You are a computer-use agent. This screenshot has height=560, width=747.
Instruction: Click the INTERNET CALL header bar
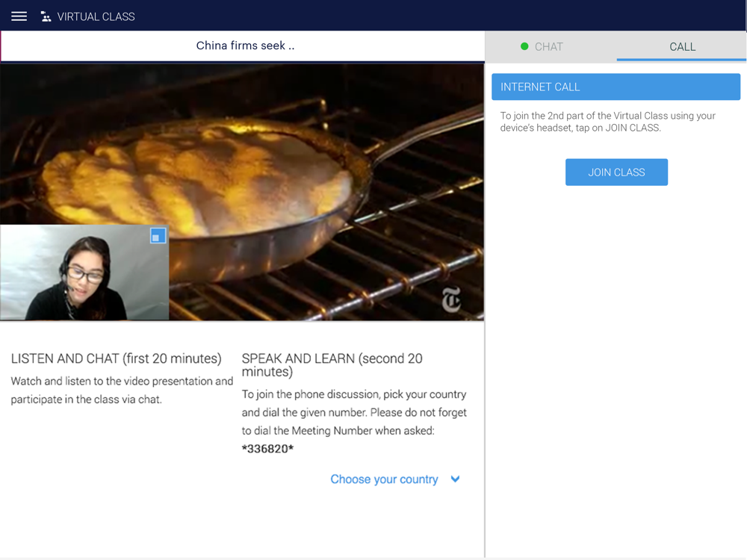(x=616, y=87)
